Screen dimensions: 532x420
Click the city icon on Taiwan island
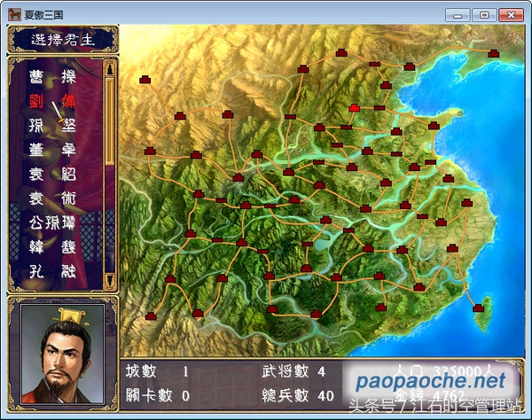pyautogui.click(x=478, y=308)
